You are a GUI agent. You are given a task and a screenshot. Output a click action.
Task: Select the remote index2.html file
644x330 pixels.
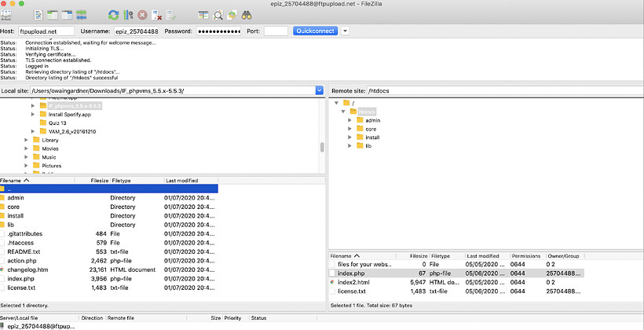pyautogui.click(x=456, y=282)
